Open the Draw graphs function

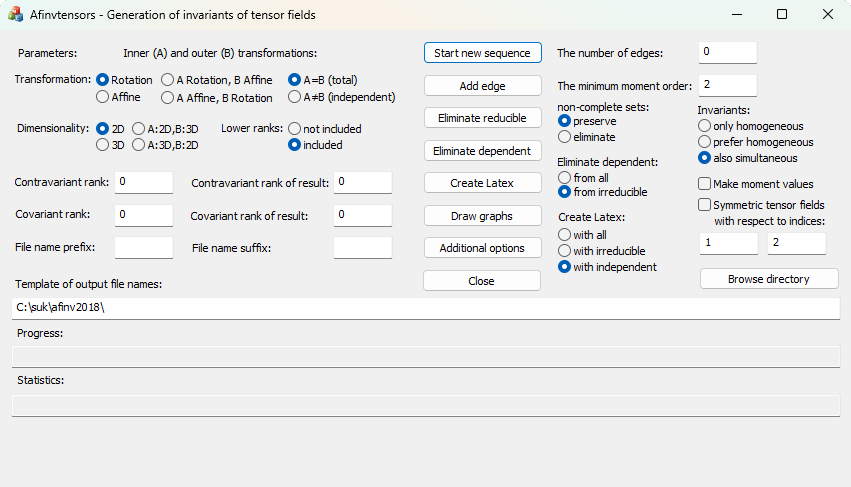(x=482, y=216)
